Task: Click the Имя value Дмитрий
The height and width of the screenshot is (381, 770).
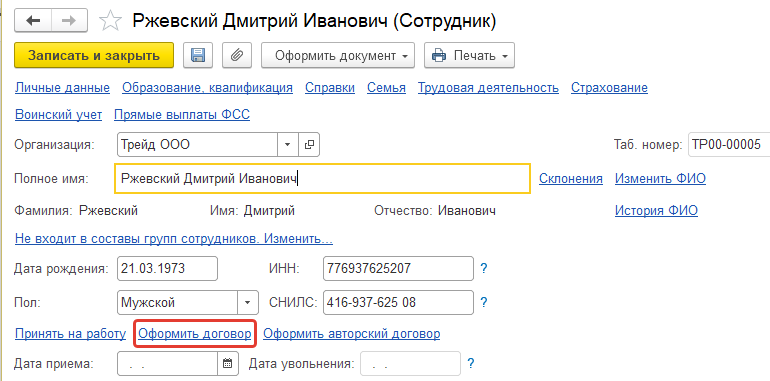Action: 269,211
